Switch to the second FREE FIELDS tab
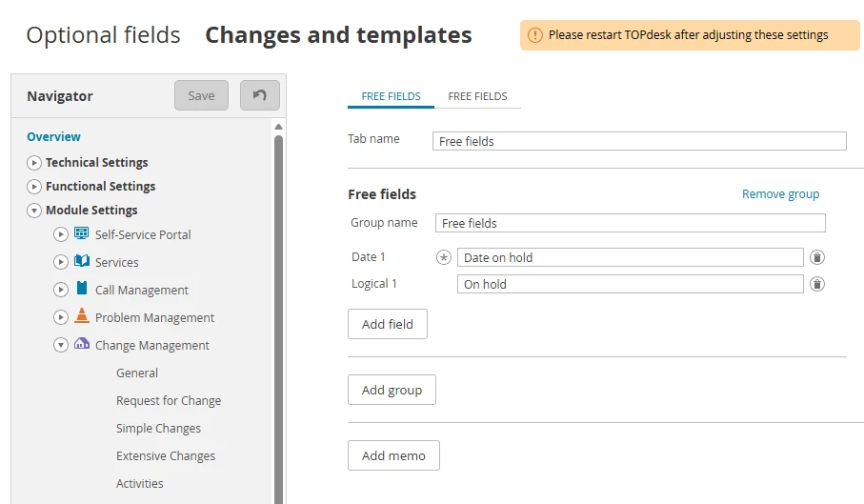This screenshot has width=864, height=504. click(x=477, y=96)
